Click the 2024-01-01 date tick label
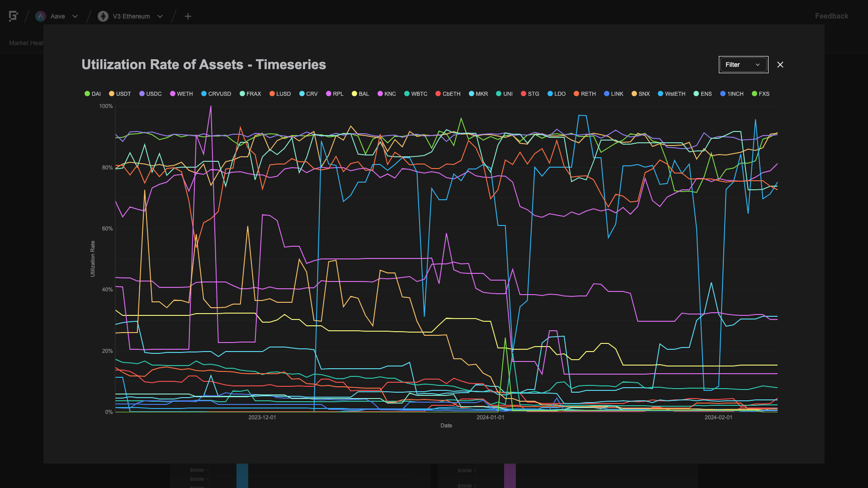 491,418
